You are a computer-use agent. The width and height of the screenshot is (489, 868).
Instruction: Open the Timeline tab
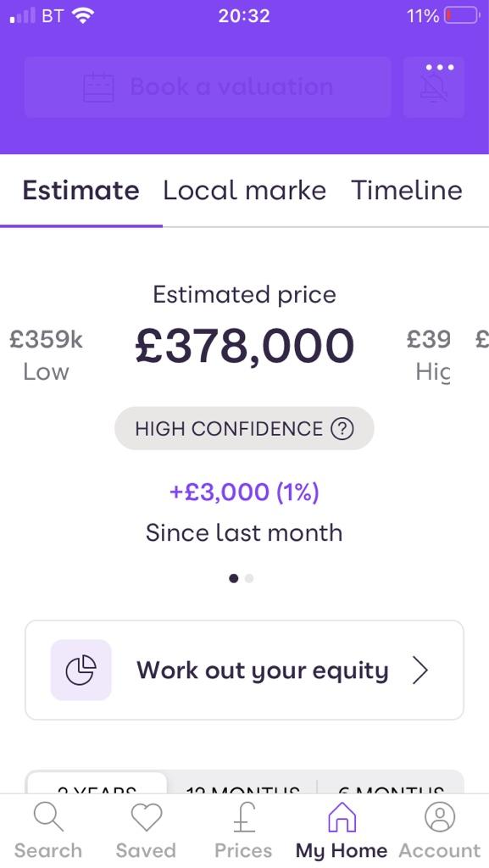(407, 191)
